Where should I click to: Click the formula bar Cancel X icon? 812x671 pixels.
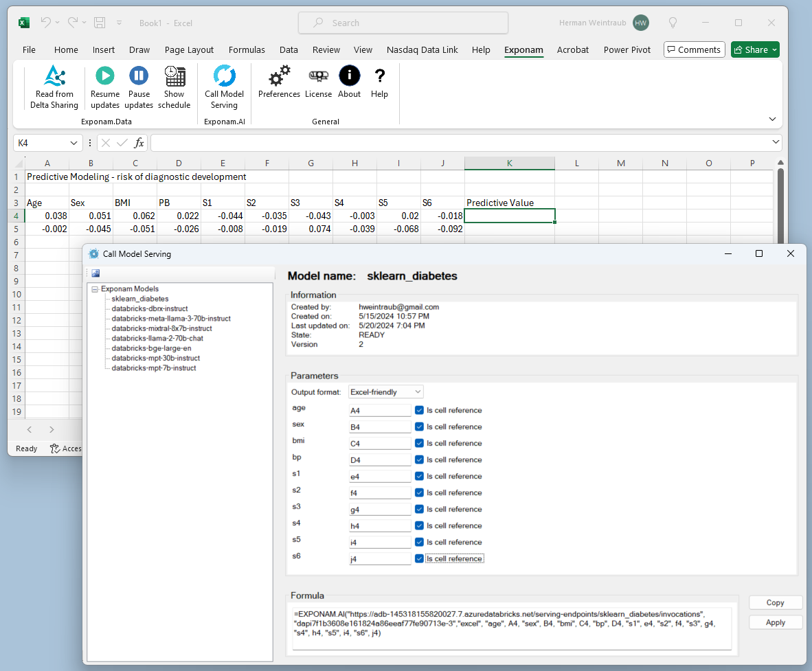tap(106, 143)
